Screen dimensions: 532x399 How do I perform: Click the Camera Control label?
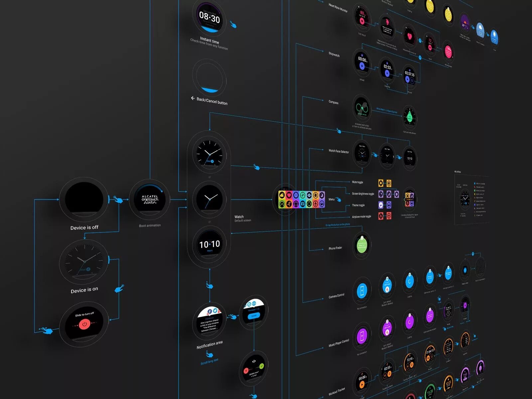point(336,296)
